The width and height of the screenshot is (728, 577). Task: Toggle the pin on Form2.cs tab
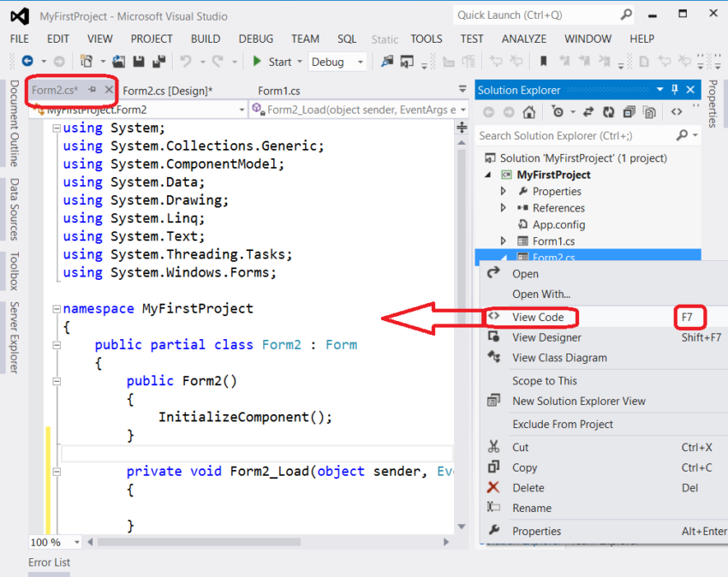tap(92, 90)
